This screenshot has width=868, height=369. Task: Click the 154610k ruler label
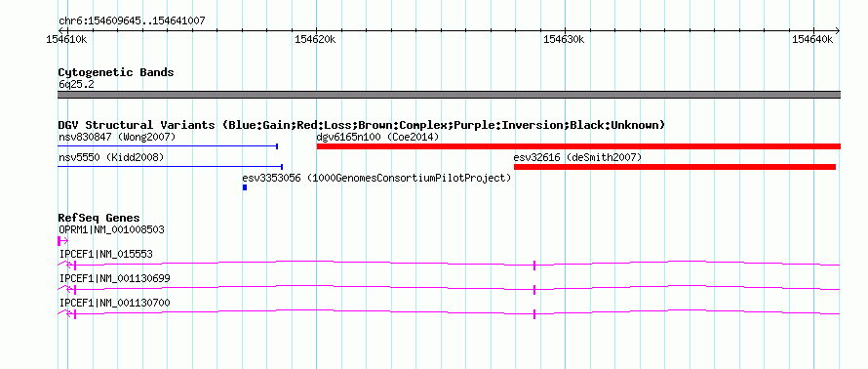click(67, 39)
